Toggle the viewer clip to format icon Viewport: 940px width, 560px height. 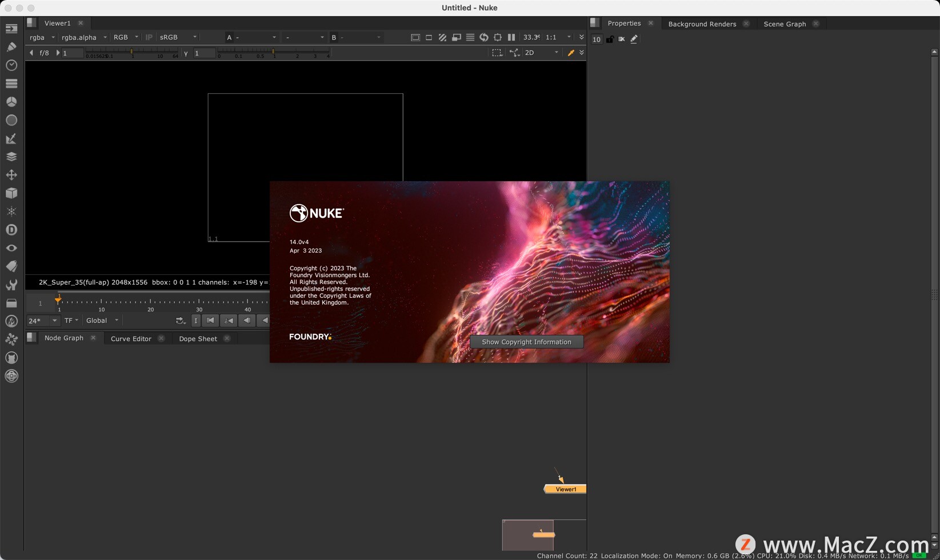(x=415, y=37)
